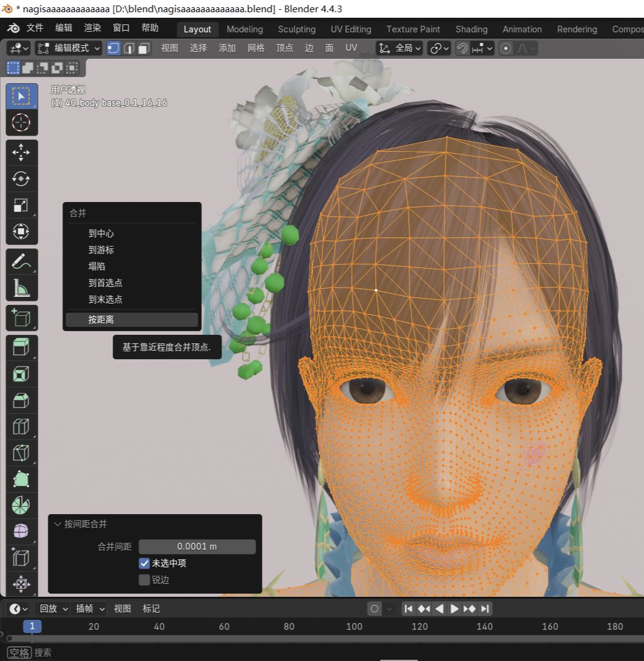Choose the Annotate pencil tool
The width and height of the screenshot is (644, 661).
(21, 261)
